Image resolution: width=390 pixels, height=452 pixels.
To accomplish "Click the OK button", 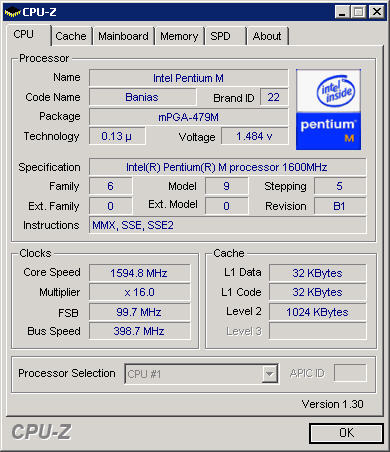I will click(x=346, y=433).
